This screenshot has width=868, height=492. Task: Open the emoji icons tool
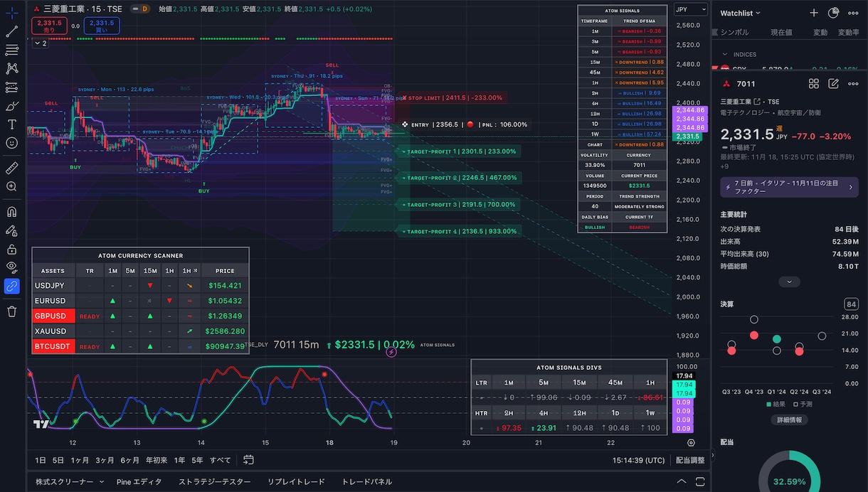[x=11, y=143]
